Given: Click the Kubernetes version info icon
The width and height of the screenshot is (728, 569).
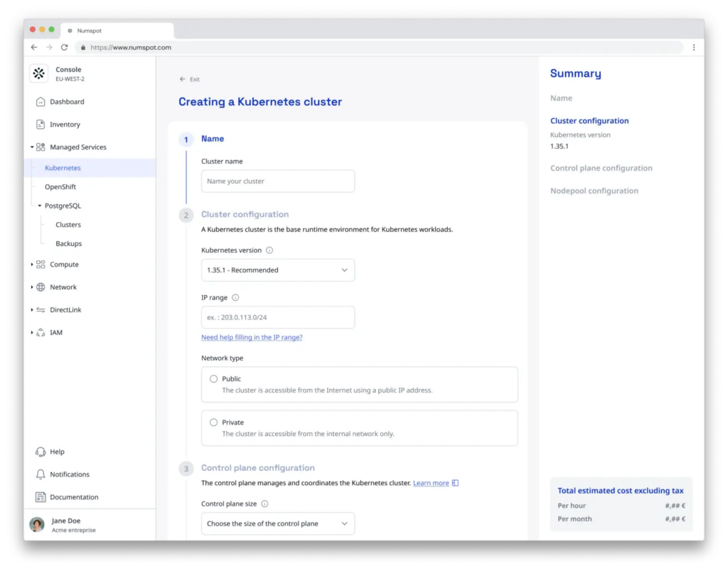Looking at the screenshot, I should 269,250.
